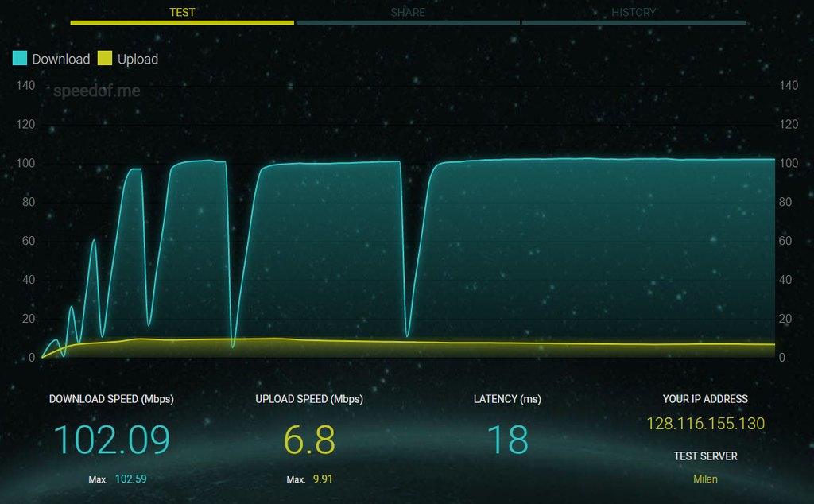Toggle the Upload series legend label
The height and width of the screenshot is (504, 814).
point(138,59)
